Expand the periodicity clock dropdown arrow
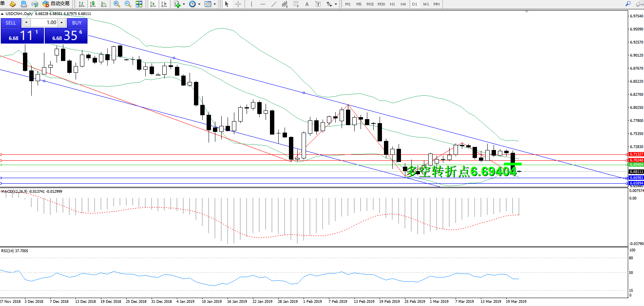Viewport: 644px width, 306px height. pyautogui.click(x=199, y=4)
